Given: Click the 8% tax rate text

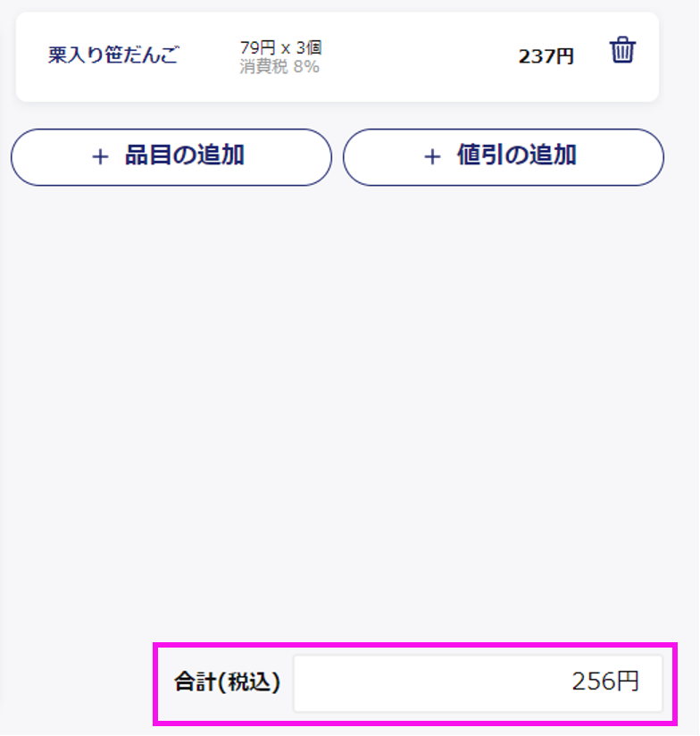Looking at the screenshot, I should 306,67.
